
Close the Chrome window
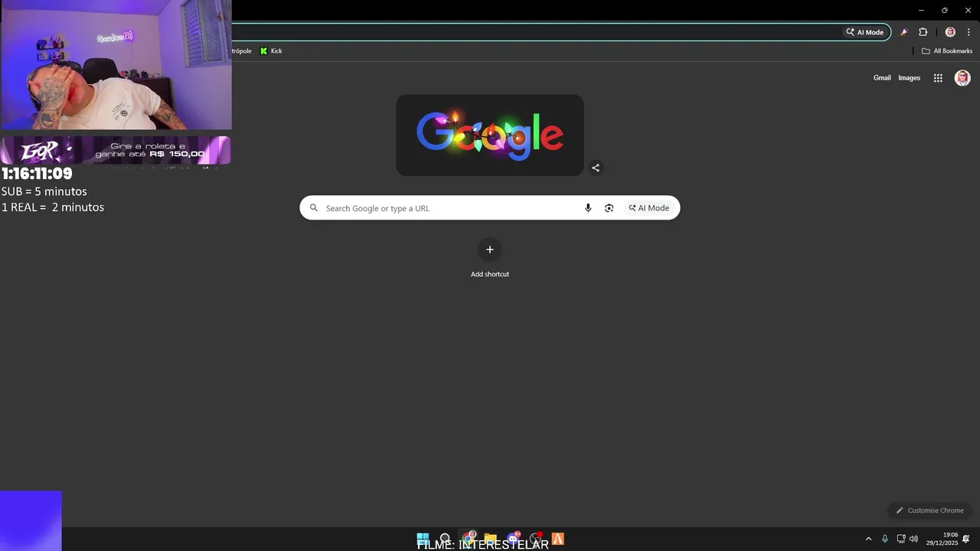[968, 10]
